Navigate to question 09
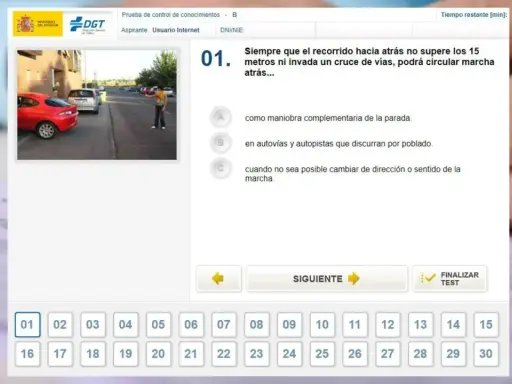The height and width of the screenshot is (384, 512). click(289, 324)
